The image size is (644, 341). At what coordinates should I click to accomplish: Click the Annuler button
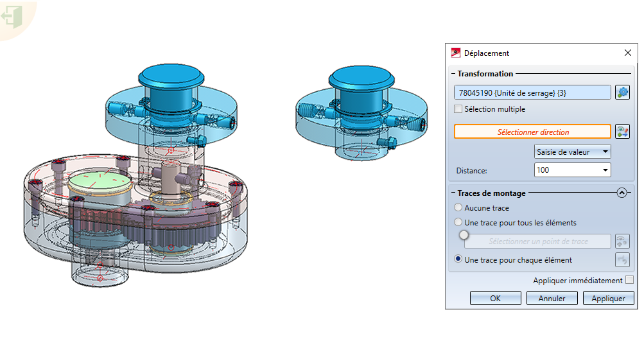(x=552, y=298)
